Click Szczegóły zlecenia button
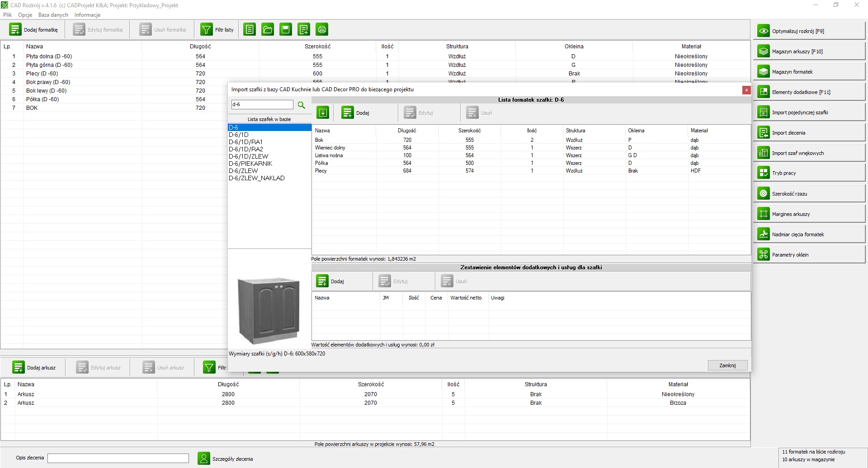The image size is (868, 468). [x=226, y=459]
